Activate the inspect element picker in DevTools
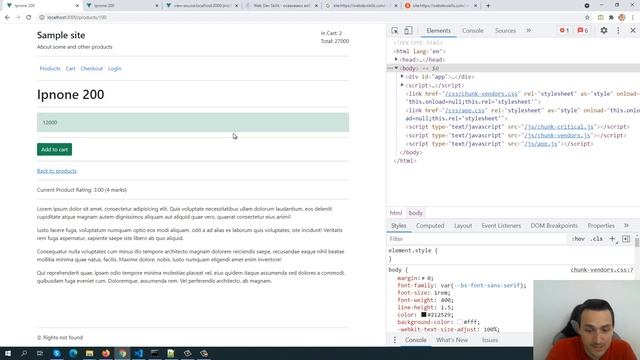640x360 pixels. click(395, 31)
